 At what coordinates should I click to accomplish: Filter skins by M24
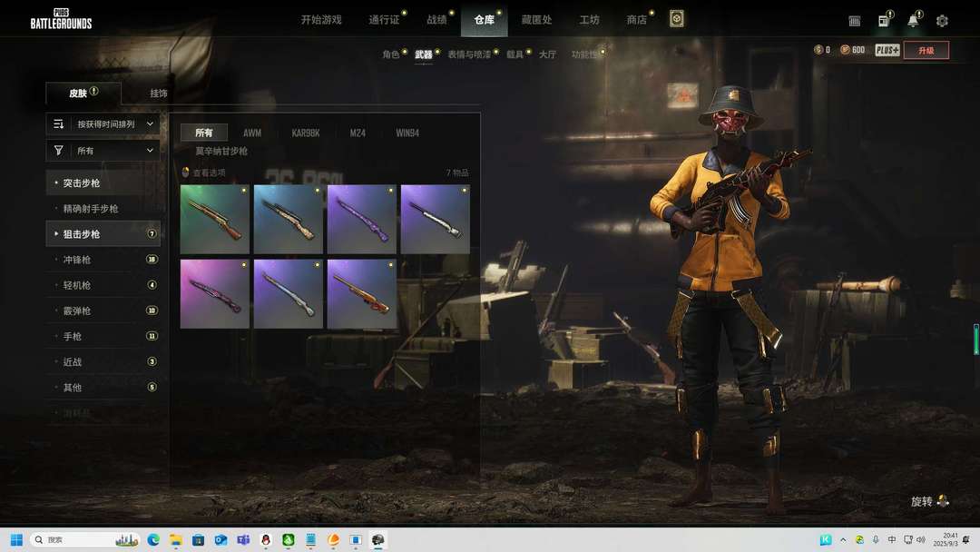(358, 133)
